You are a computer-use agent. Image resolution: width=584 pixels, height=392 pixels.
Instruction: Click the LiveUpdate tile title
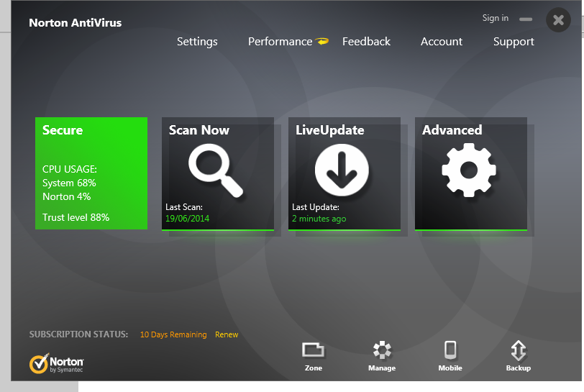pos(329,130)
